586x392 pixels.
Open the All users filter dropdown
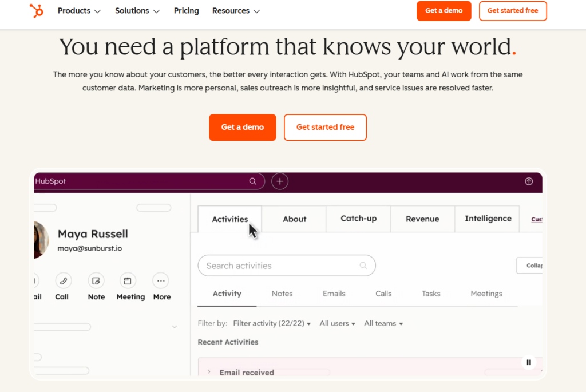[337, 323]
